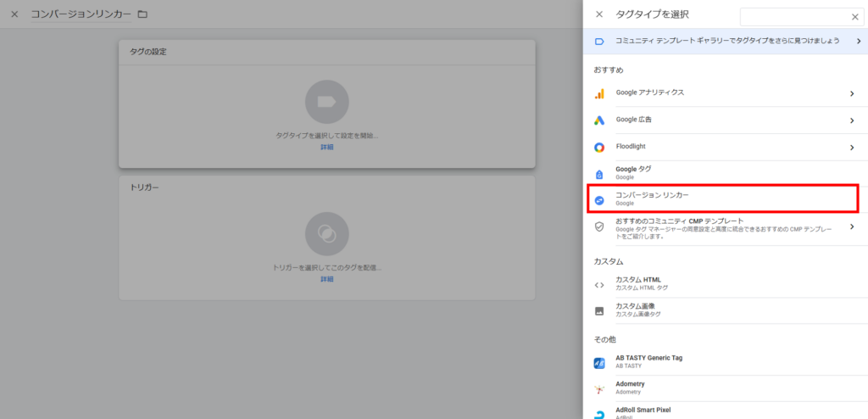Viewport: 868px width, 419px height.
Task: Click the トリガー card title
Action: (x=144, y=188)
